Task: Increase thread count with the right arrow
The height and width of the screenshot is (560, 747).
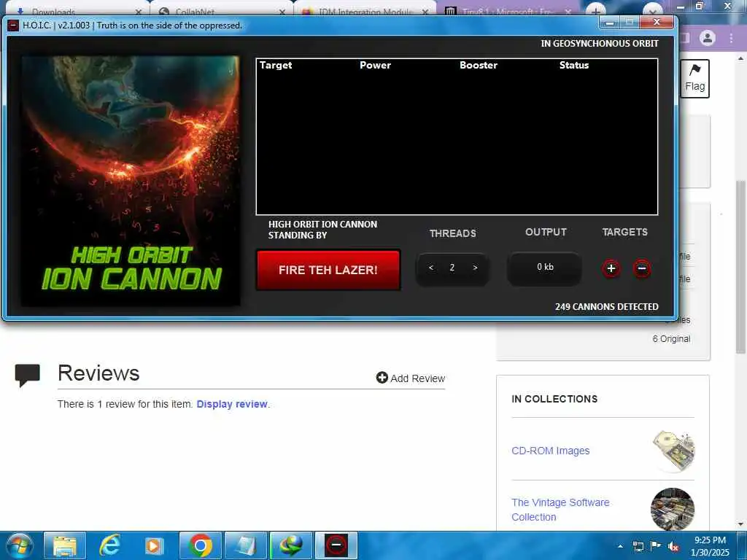Action: click(x=475, y=268)
